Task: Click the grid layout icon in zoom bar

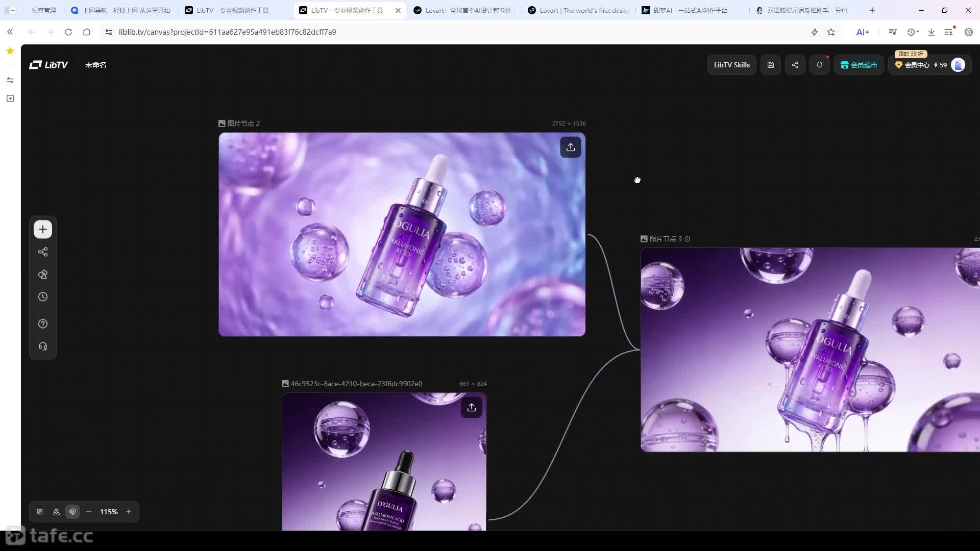Action: [40, 512]
